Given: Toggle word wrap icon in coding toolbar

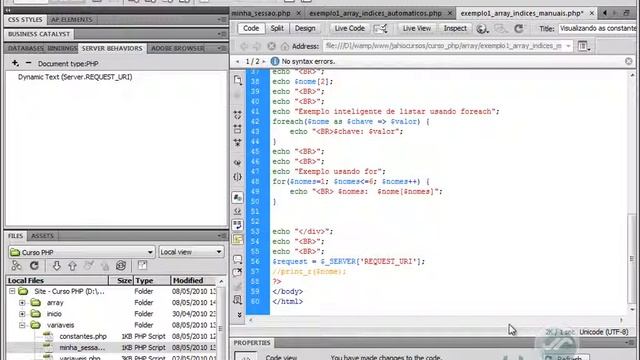Looking at the screenshot, I should (238, 225).
